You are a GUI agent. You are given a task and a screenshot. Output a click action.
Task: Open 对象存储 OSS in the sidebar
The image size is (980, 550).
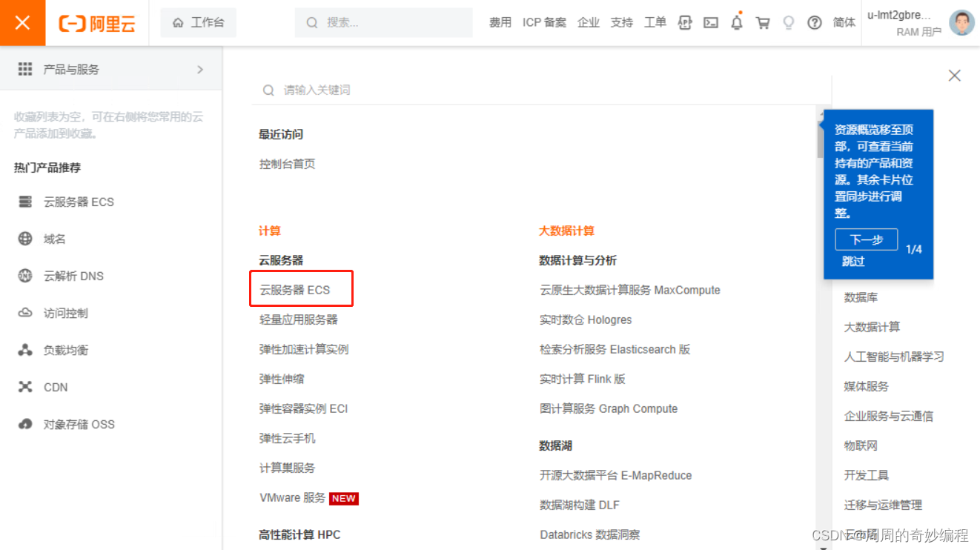pyautogui.click(x=79, y=424)
